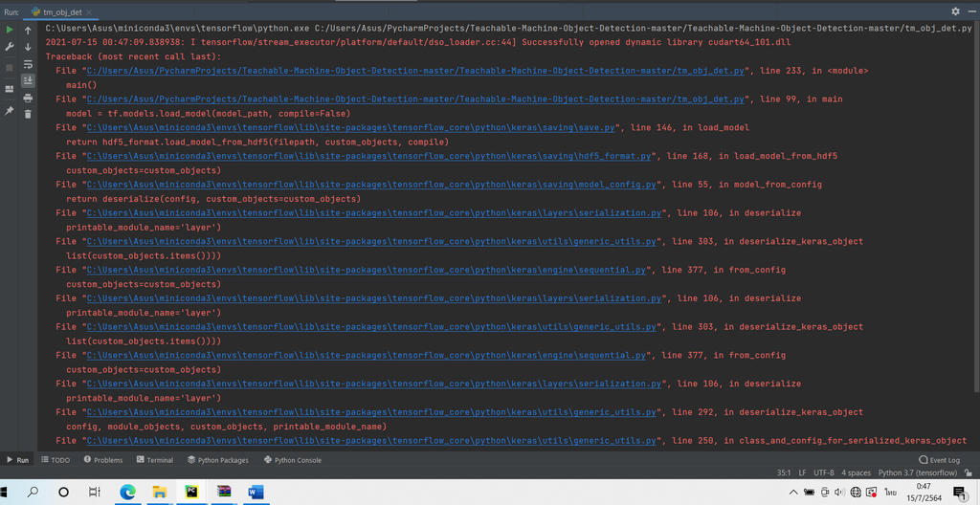Viewport: 980px width, 505px height.
Task: Open the volume control in system tray
Action: [x=839, y=493]
